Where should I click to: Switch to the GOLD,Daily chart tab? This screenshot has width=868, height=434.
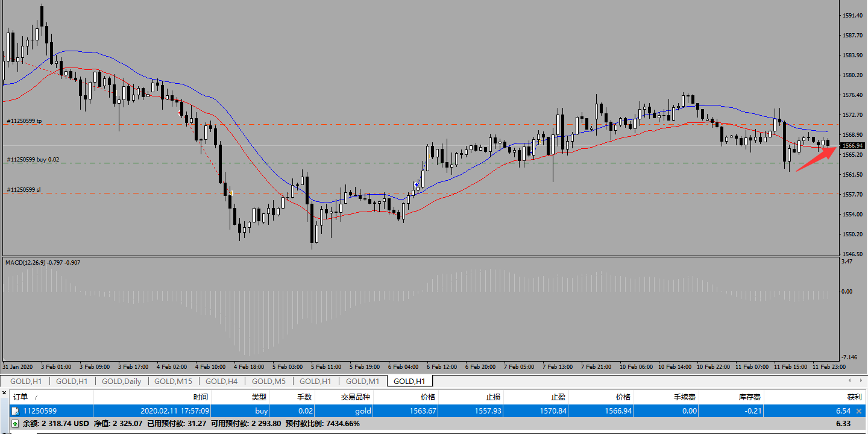pos(121,381)
